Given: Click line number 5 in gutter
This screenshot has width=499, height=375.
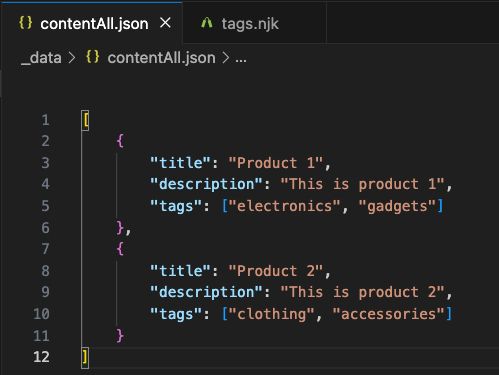Looking at the screenshot, I should click(46, 206).
